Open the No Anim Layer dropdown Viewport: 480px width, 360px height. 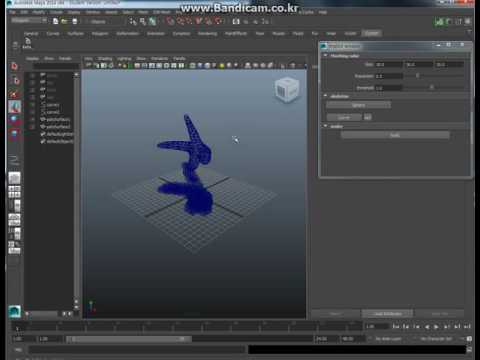click(x=388, y=339)
